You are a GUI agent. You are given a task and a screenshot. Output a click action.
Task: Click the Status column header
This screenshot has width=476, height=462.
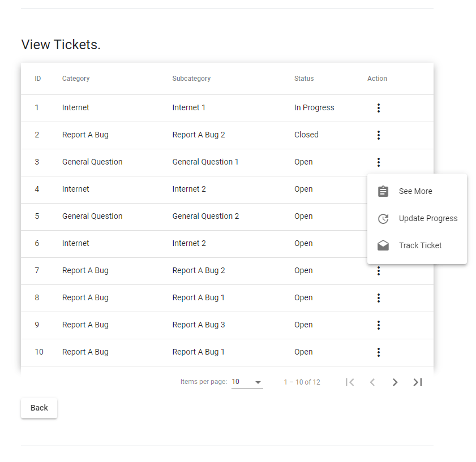pyautogui.click(x=304, y=79)
